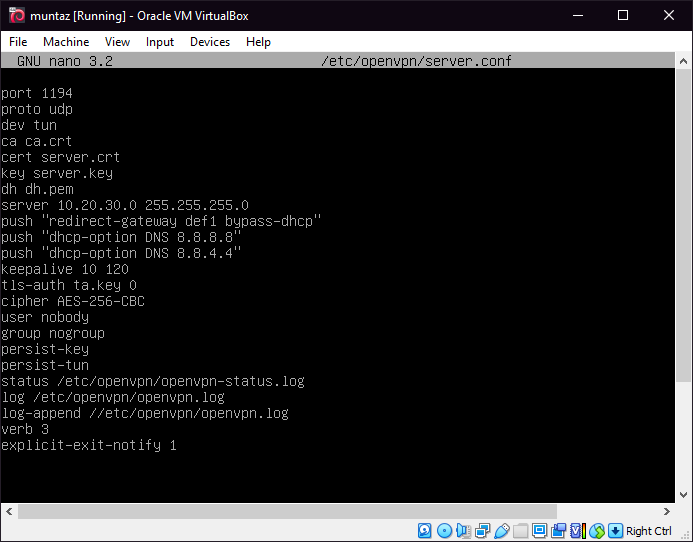Click the 'dev tun' line
This screenshot has width=693, height=542.
coord(29,125)
